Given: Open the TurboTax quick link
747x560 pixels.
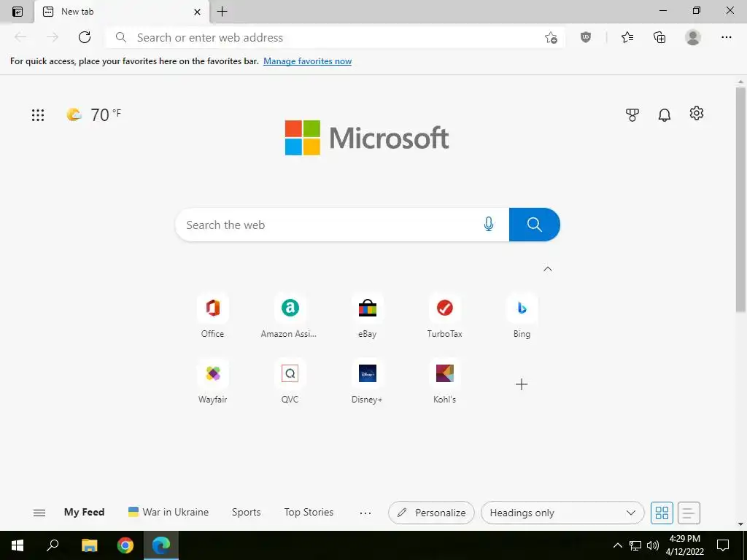Looking at the screenshot, I should (x=444, y=316).
